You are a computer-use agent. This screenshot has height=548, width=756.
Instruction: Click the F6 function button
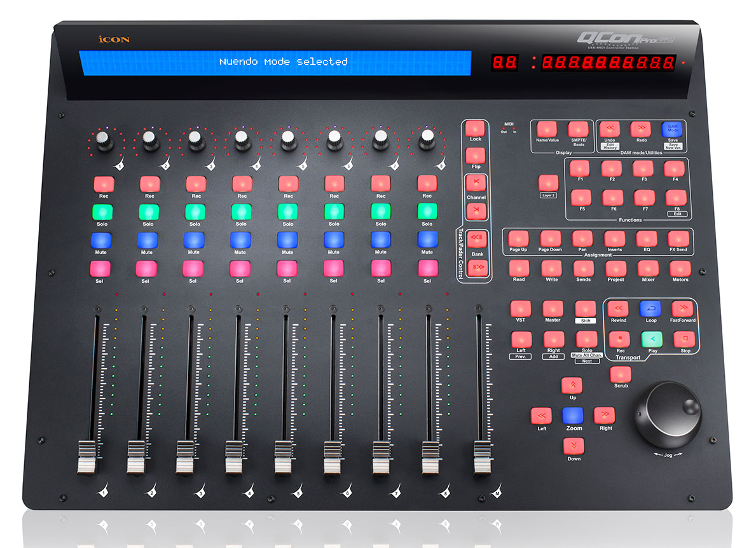(613, 198)
